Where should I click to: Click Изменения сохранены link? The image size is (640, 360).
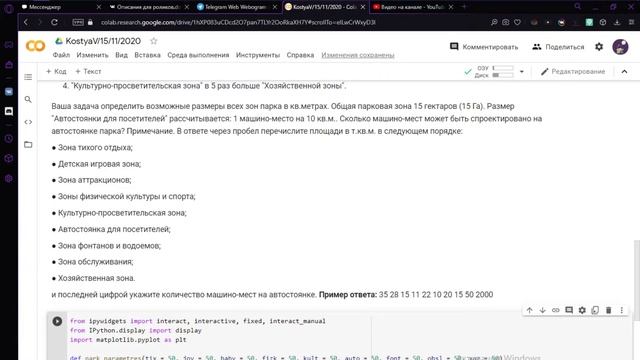pyautogui.click(x=358, y=55)
